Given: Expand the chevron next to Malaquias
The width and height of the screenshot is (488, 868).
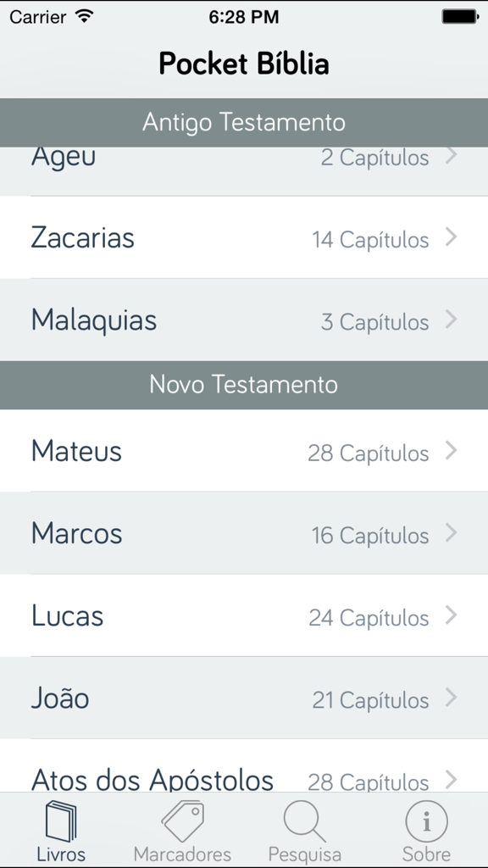Looking at the screenshot, I should [x=450, y=321].
